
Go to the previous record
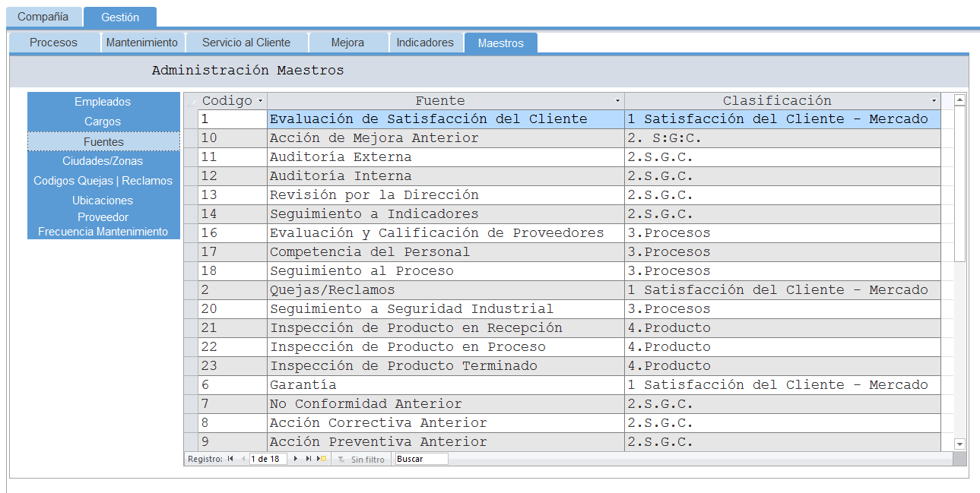pos(243,459)
